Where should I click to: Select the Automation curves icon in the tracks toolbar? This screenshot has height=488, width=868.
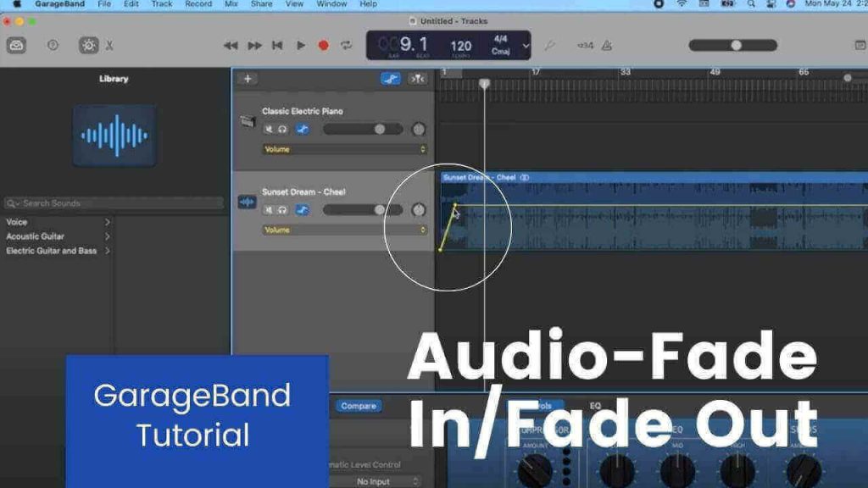391,78
